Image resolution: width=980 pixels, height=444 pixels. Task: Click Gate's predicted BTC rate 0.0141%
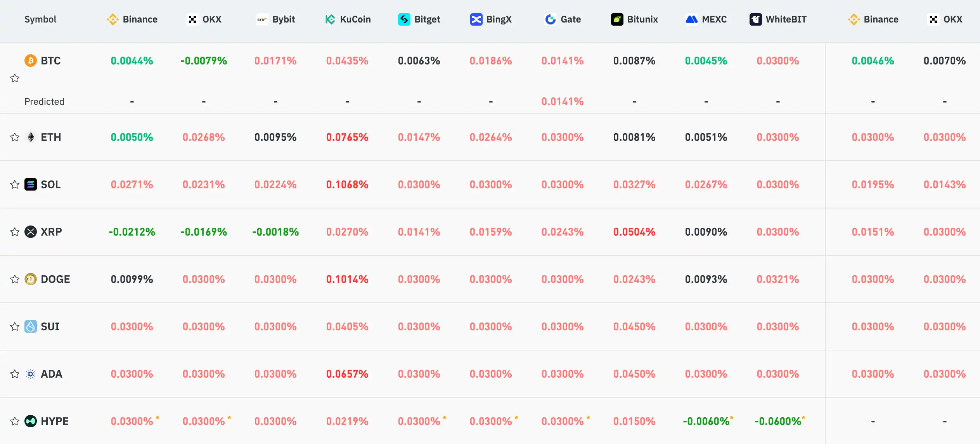coord(563,102)
